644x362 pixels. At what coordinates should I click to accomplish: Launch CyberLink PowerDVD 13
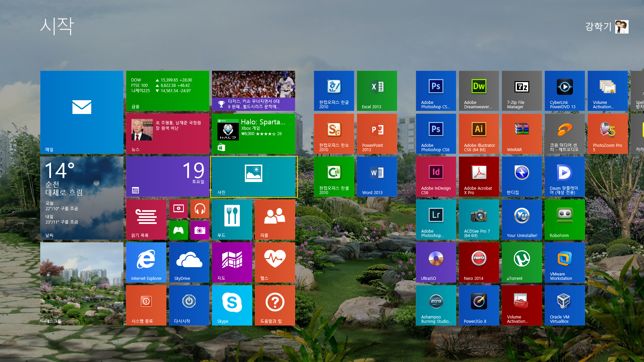pyautogui.click(x=565, y=91)
